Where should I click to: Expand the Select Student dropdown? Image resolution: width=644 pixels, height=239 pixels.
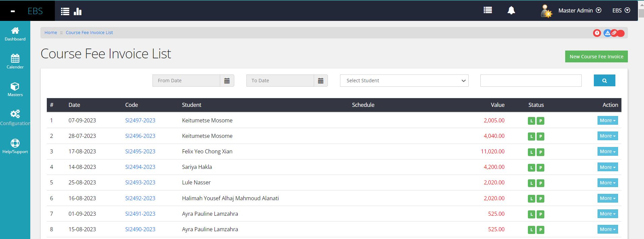point(404,81)
